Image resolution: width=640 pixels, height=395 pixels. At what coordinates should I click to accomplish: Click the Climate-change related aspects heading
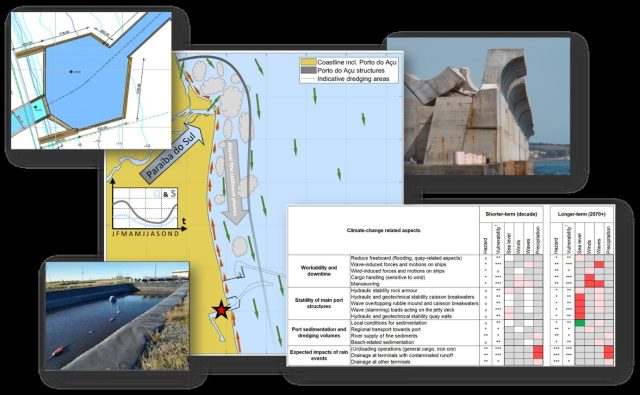click(x=383, y=231)
